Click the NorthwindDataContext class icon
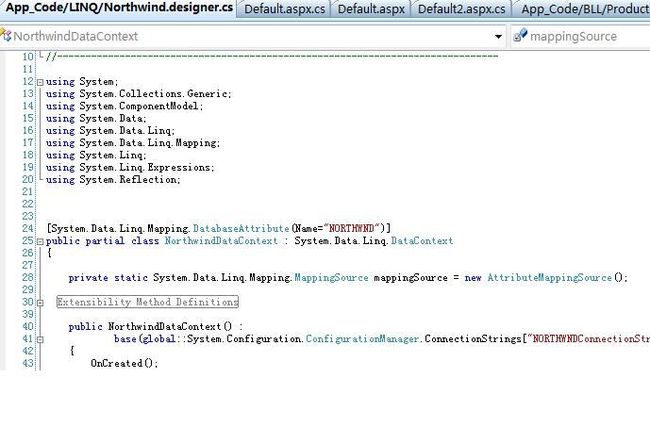This screenshot has width=650, height=427. (x=6, y=36)
